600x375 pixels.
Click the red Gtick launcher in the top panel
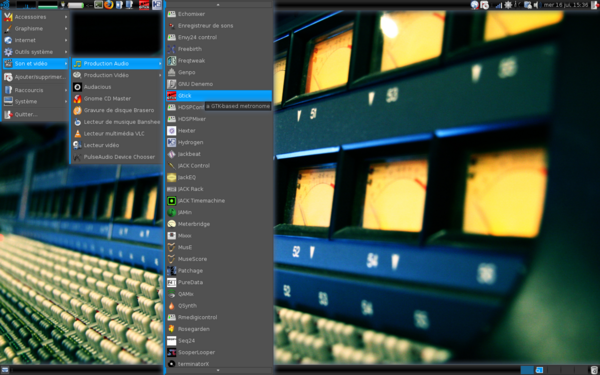coord(144,5)
